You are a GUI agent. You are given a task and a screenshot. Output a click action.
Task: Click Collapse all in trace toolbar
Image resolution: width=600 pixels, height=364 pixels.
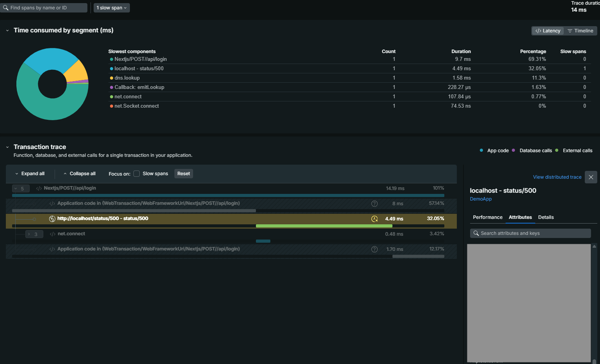79,174
